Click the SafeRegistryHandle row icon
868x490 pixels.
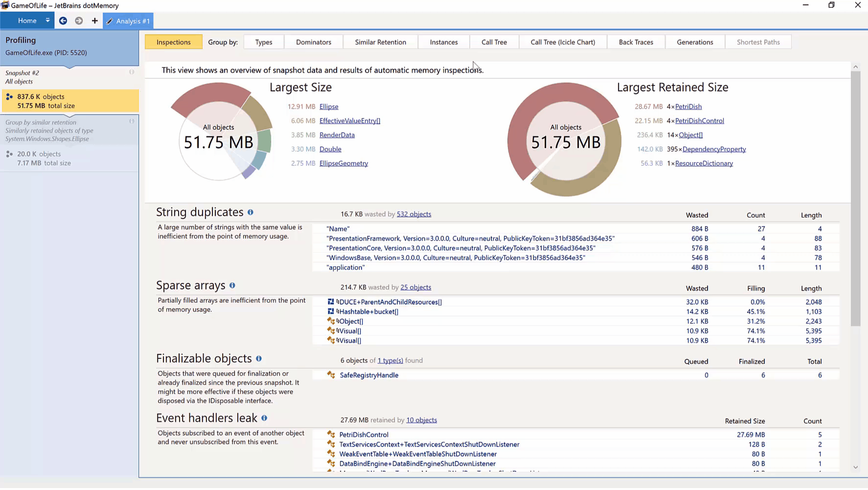pyautogui.click(x=331, y=376)
